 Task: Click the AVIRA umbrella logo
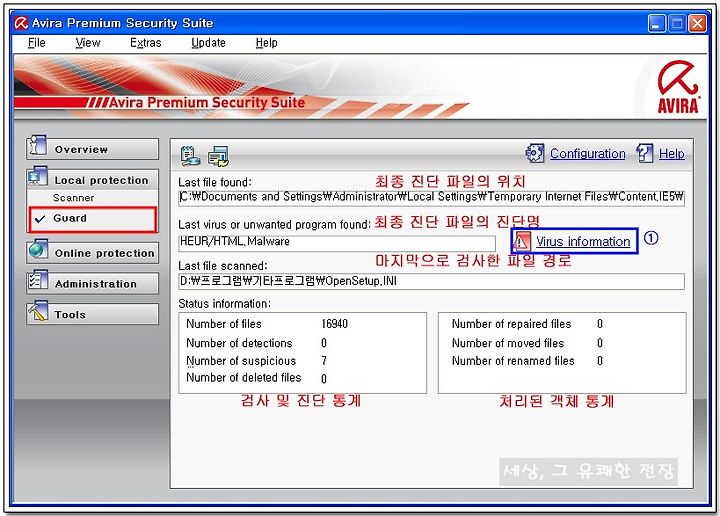(678, 86)
